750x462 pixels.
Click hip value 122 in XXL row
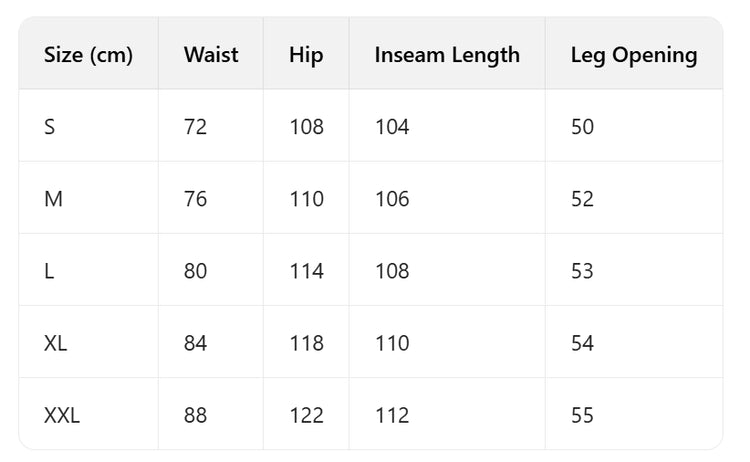[x=306, y=415]
